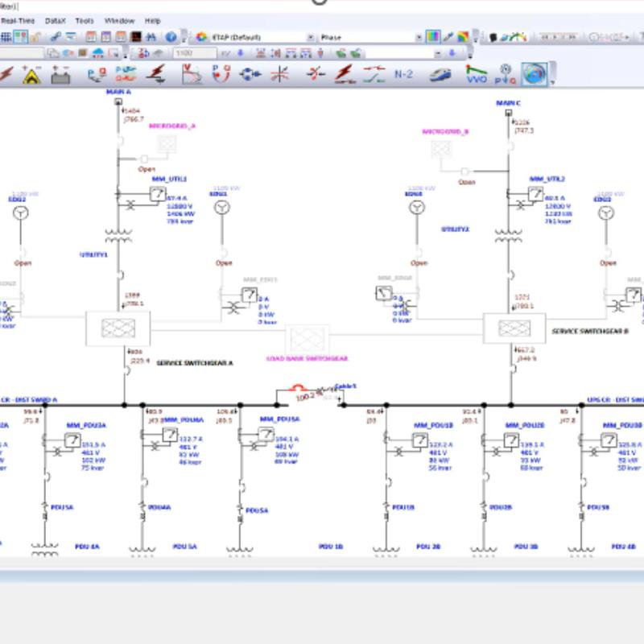Click the MM_PDU3A meter label
644x644 pixels.
pos(86,426)
